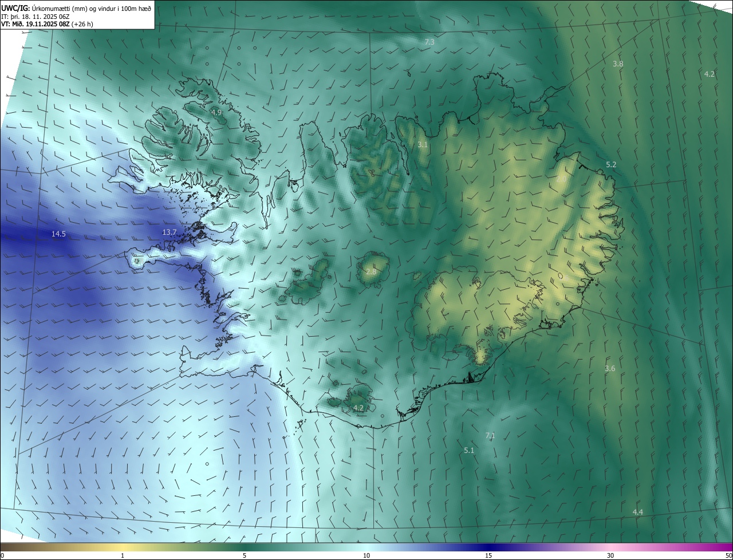
Task: Click the 4.2 value on the southern glacier
Action: pyautogui.click(x=358, y=408)
